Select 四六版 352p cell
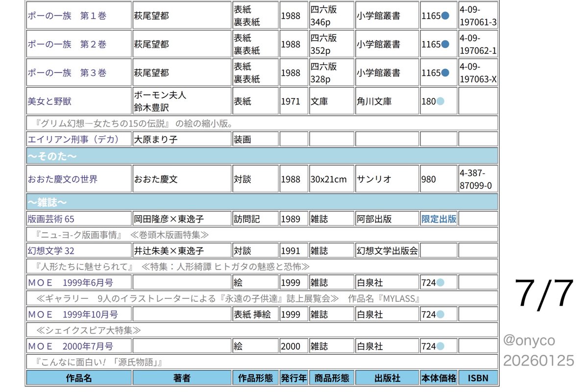Viewport: 588px width, 392px height. pyautogui.click(x=331, y=44)
